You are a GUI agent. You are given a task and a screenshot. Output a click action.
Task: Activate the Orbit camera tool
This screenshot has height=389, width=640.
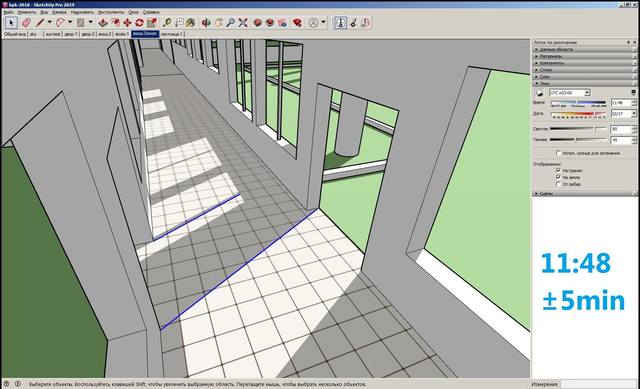[206, 23]
